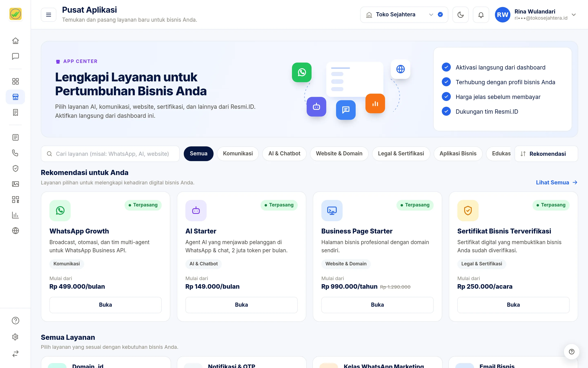The image size is (588, 368).
Task: Click the RW user avatar
Action: tap(502, 15)
